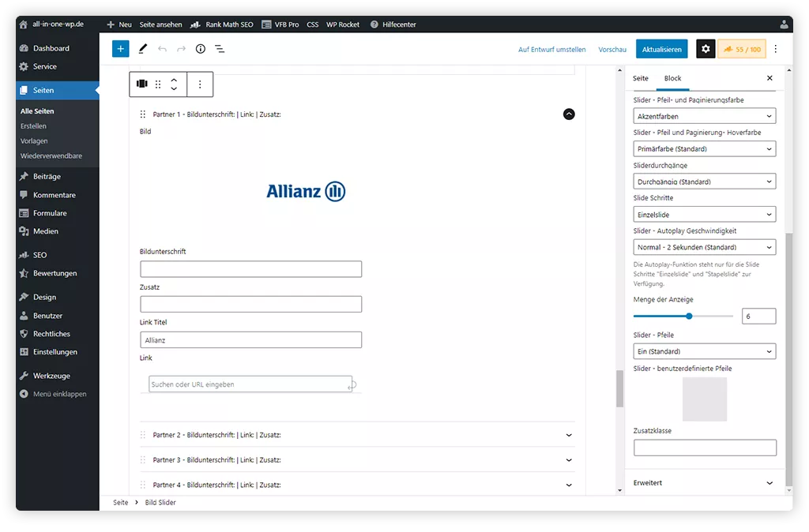Collapse the Partner 1 block with the chevron
809x532 pixels.
[x=569, y=114]
